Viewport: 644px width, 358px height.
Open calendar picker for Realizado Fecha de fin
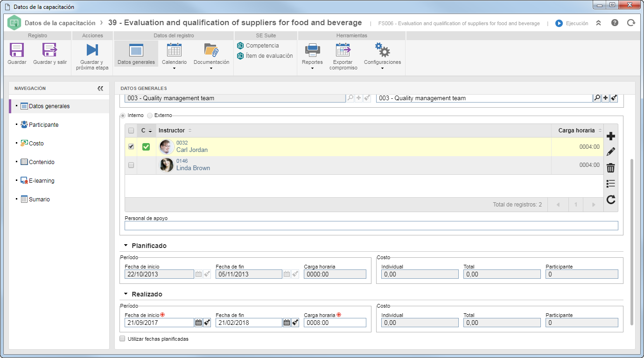click(x=287, y=323)
